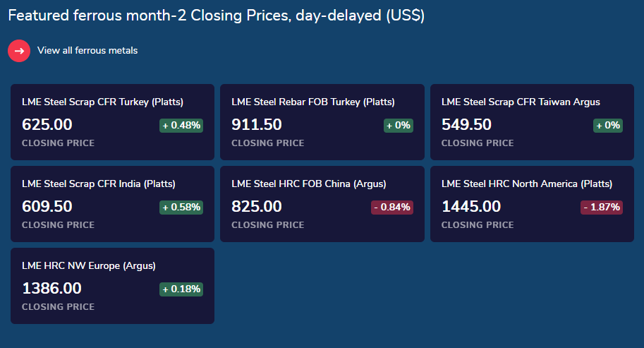
Task: Open LME Steel Scrap CFR Turkey card
Action: pyautogui.click(x=113, y=122)
